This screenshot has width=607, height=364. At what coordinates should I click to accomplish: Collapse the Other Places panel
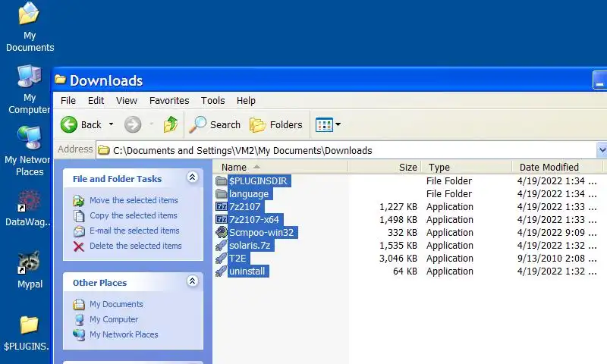click(193, 281)
